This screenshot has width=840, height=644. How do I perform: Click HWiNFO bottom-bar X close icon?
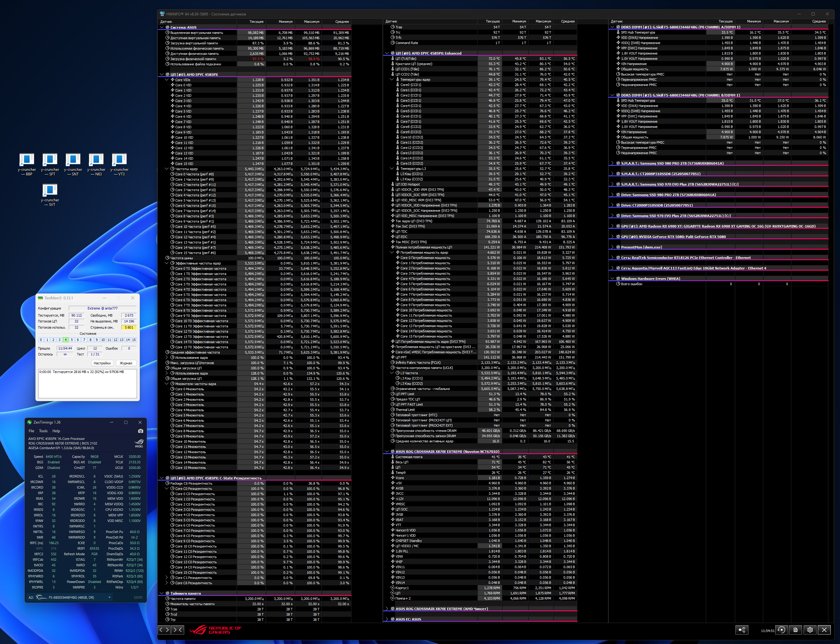pos(824,630)
